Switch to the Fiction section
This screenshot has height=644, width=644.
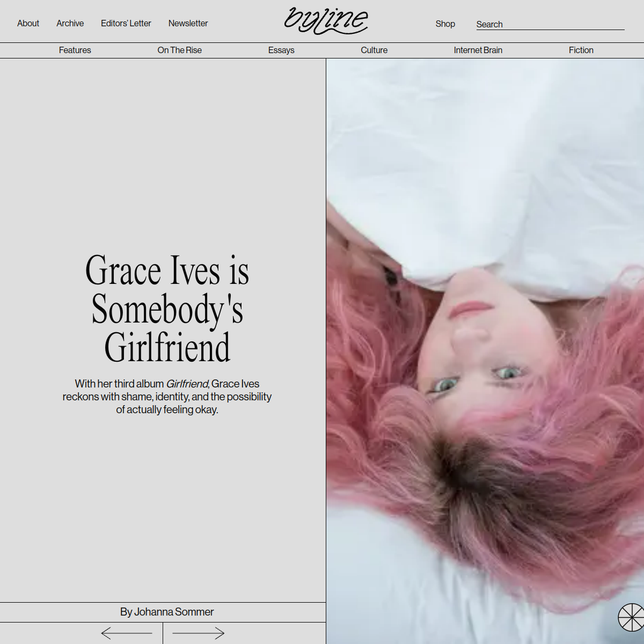click(581, 50)
